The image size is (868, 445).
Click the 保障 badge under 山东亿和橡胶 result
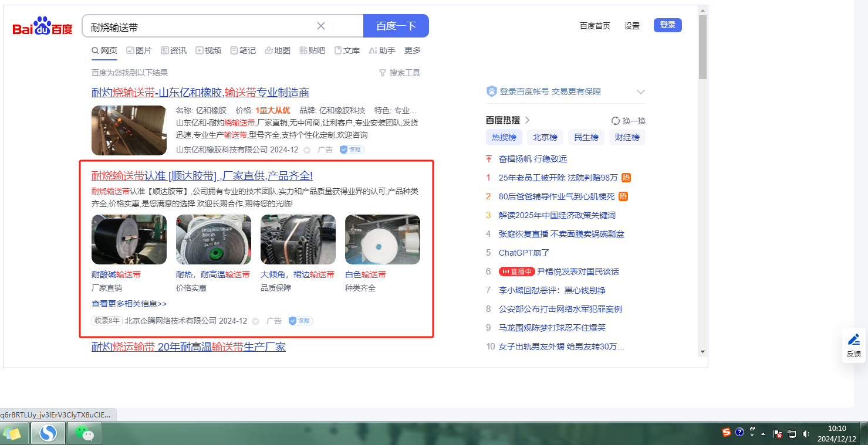coord(352,150)
